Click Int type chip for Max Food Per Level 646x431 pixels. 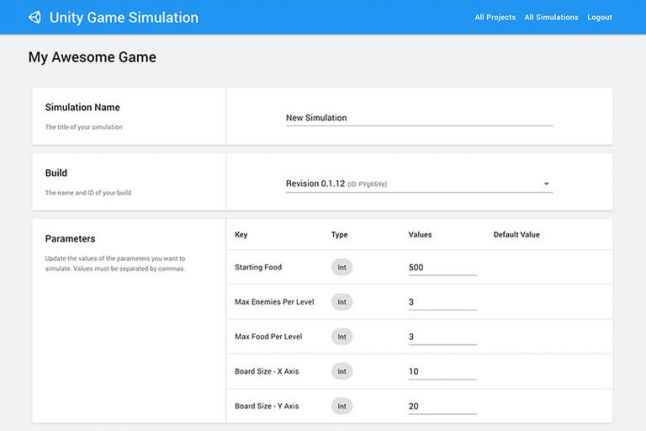tap(342, 337)
